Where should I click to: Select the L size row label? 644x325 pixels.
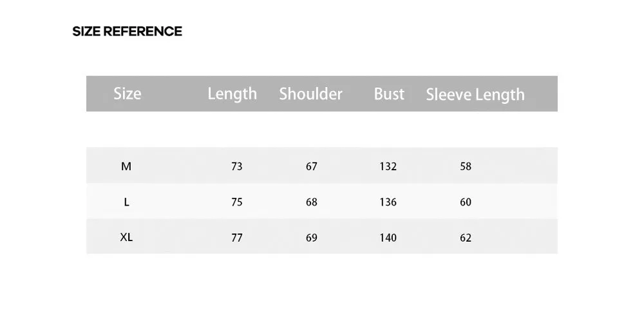[x=126, y=202]
